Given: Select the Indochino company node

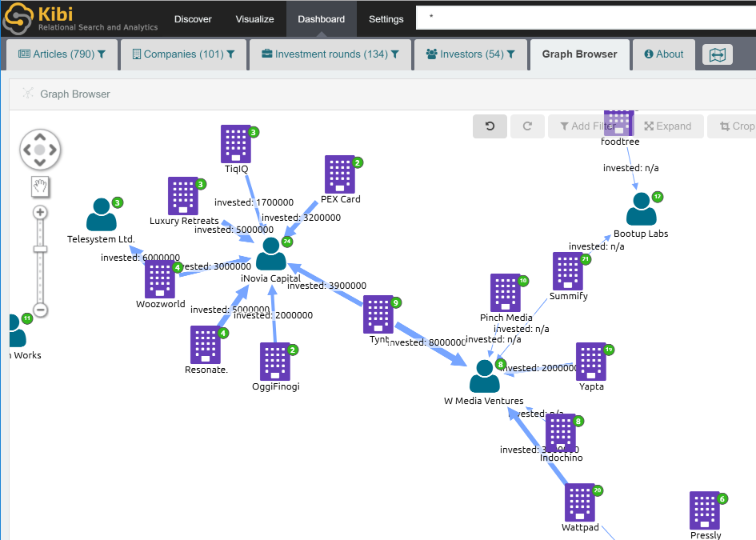Looking at the screenshot, I should coord(561,433).
